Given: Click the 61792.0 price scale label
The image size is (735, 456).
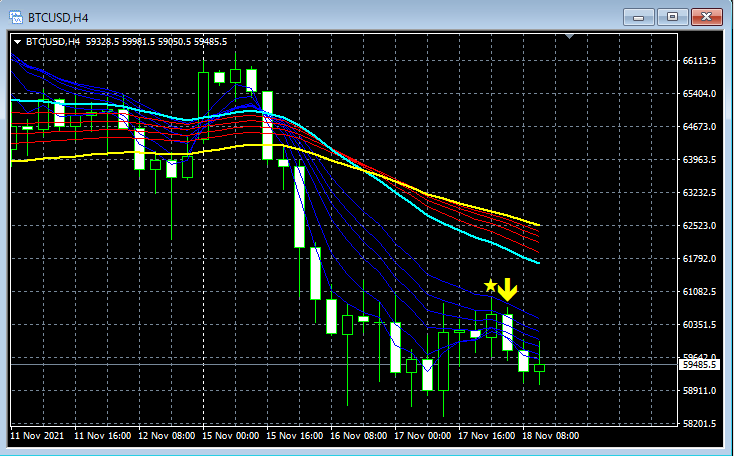Looking at the screenshot, I should tap(699, 259).
